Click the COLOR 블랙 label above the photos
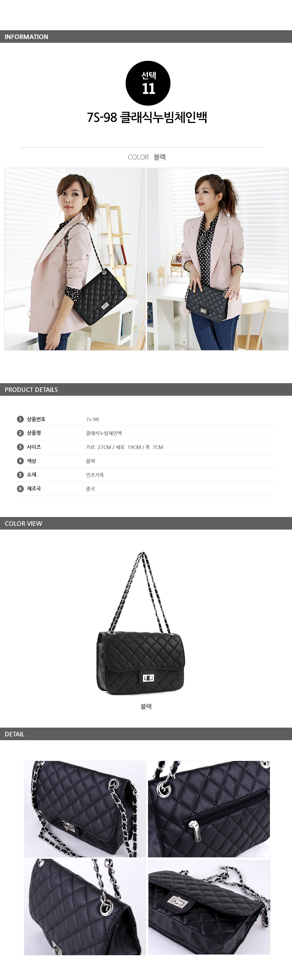The image size is (292, 980). (x=147, y=157)
